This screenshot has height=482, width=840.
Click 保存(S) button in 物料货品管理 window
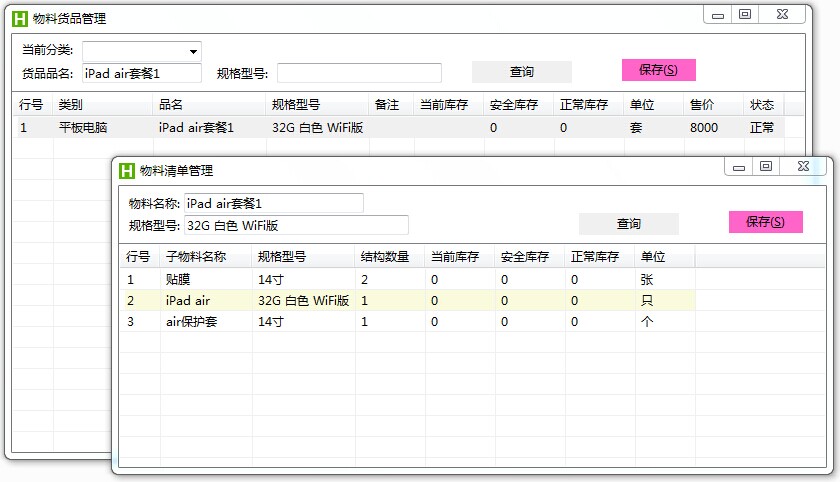pos(658,70)
